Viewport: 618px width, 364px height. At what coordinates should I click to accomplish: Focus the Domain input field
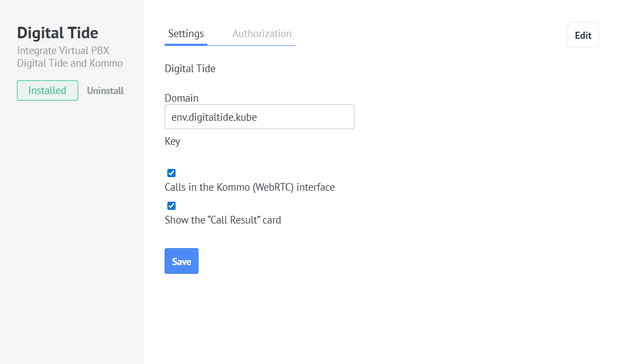pos(259,117)
